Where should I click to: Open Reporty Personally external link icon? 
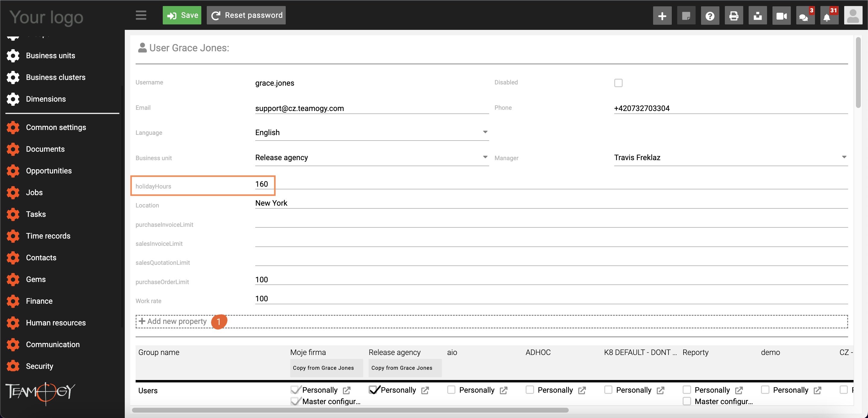pyautogui.click(x=739, y=390)
